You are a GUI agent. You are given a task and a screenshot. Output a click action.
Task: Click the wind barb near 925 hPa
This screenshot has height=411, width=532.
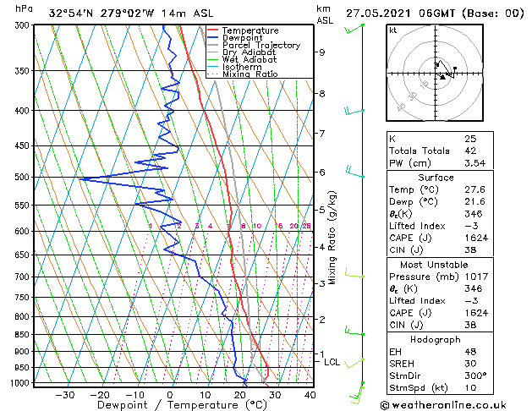[x=354, y=363]
